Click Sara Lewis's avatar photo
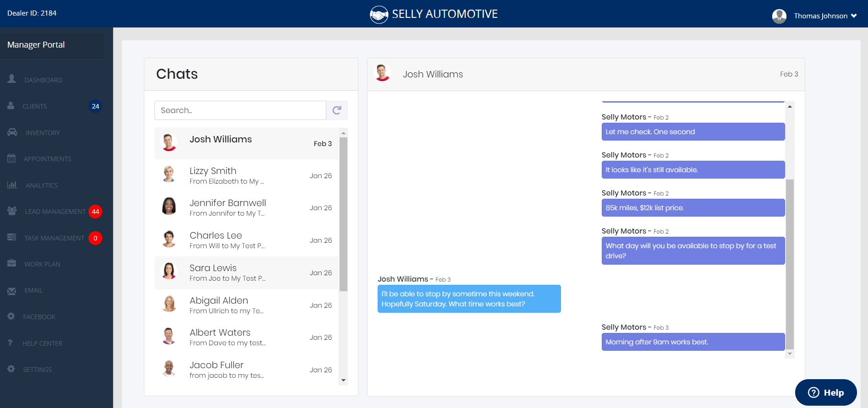868x408 pixels. pos(169,271)
